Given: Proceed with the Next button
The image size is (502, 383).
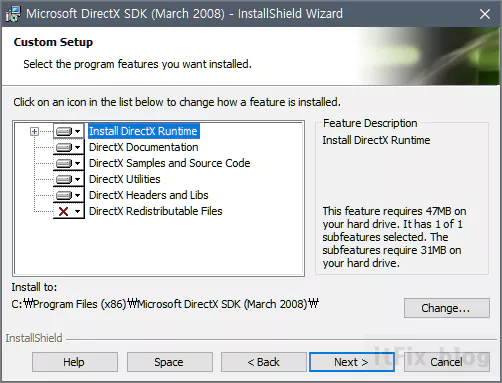Looking at the screenshot, I should pyautogui.click(x=352, y=362).
